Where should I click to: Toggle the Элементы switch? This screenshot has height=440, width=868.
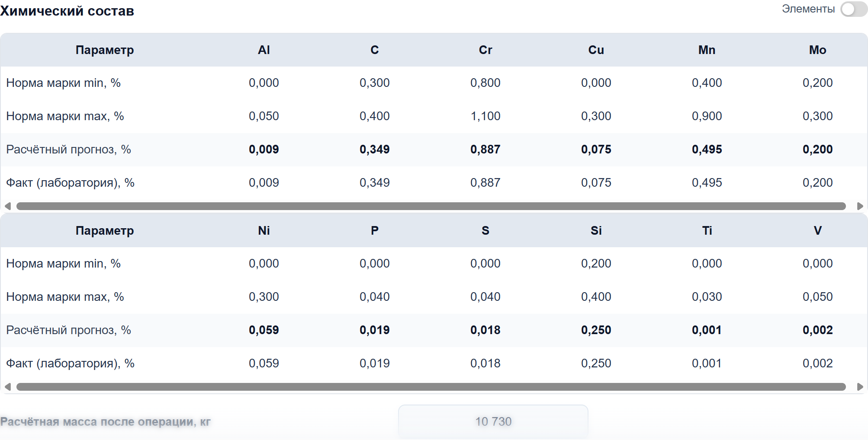pos(853,9)
